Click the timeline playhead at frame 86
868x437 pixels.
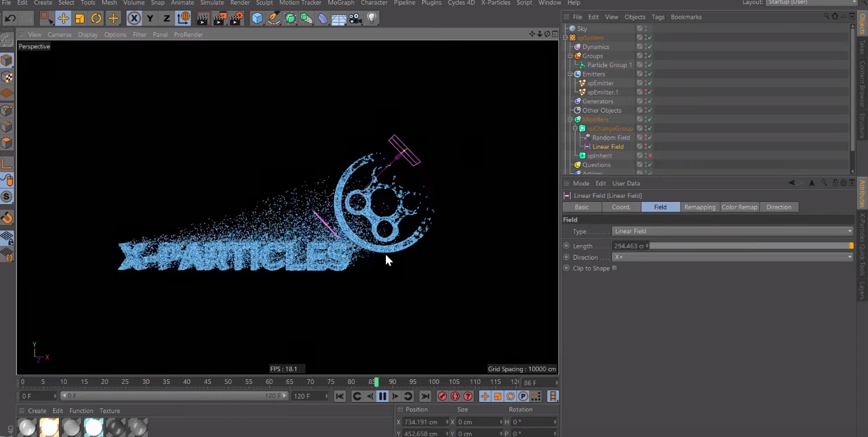(376, 382)
